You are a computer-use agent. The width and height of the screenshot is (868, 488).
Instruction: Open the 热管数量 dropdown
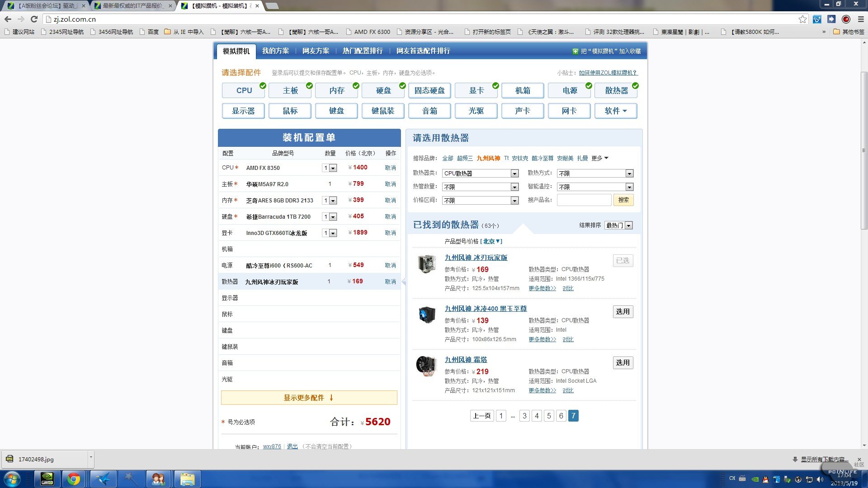tap(480, 187)
